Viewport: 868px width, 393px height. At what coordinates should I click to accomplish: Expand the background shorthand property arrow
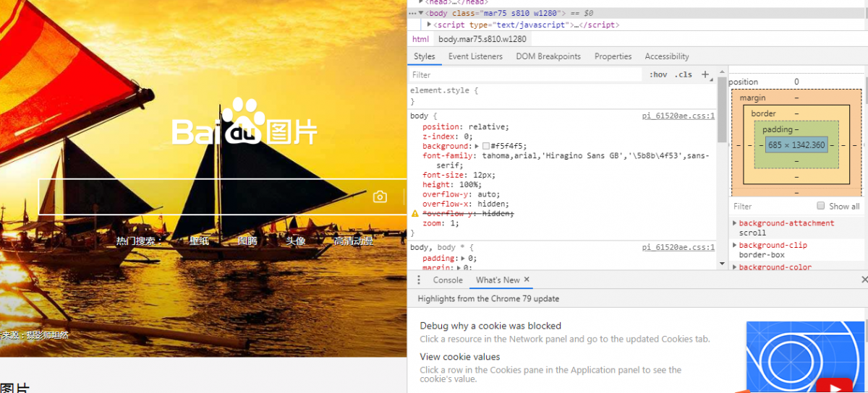click(x=477, y=146)
